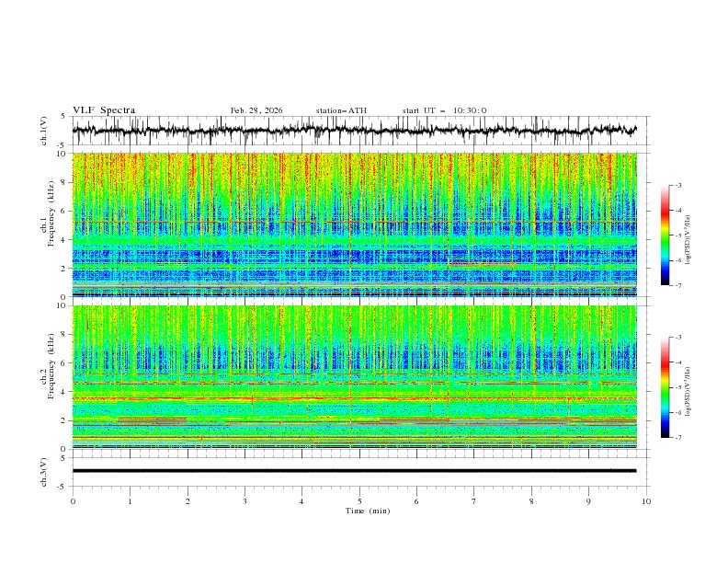This screenshot has width=728, height=563.
Task: Click the 9 tick on Time axis
Action: (x=588, y=501)
